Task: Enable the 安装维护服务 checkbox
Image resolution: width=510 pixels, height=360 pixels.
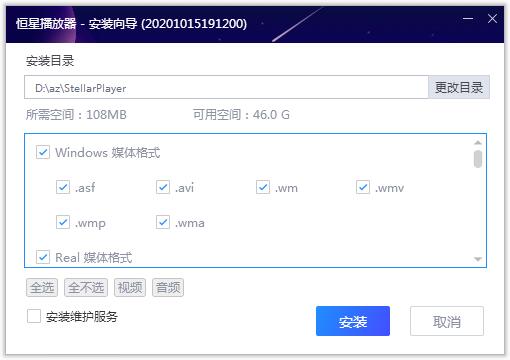Action: tap(34, 316)
